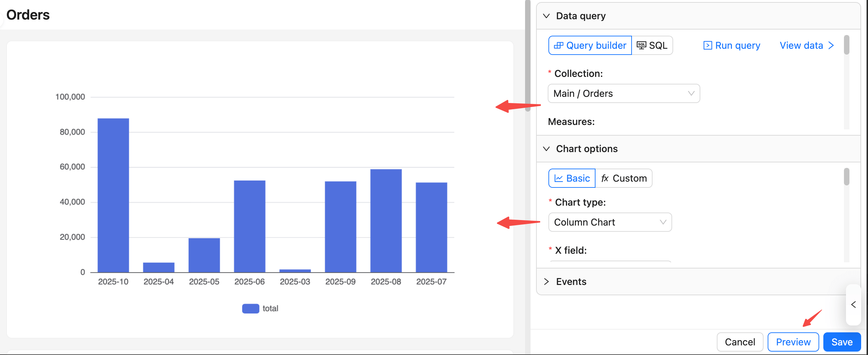Collapse the Data query section

(546, 16)
